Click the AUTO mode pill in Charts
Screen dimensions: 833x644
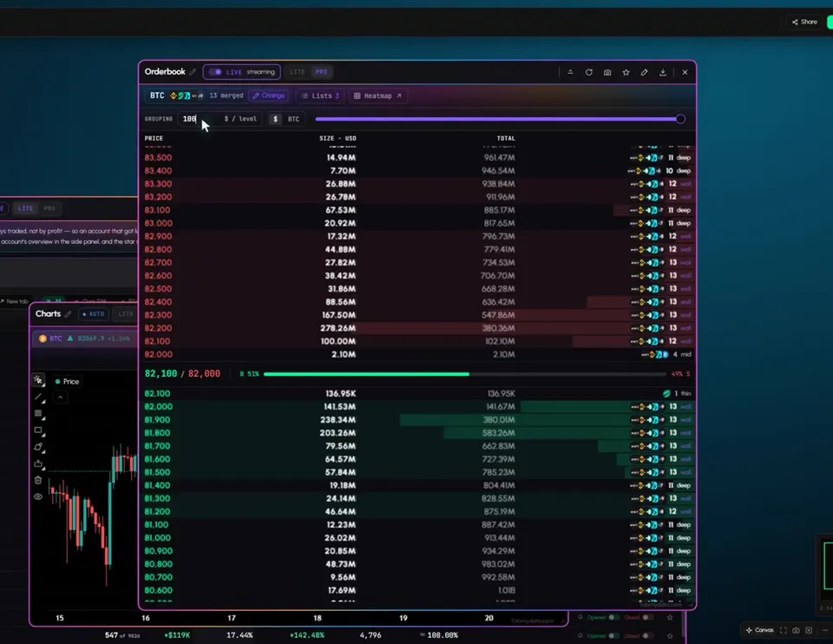coord(94,314)
